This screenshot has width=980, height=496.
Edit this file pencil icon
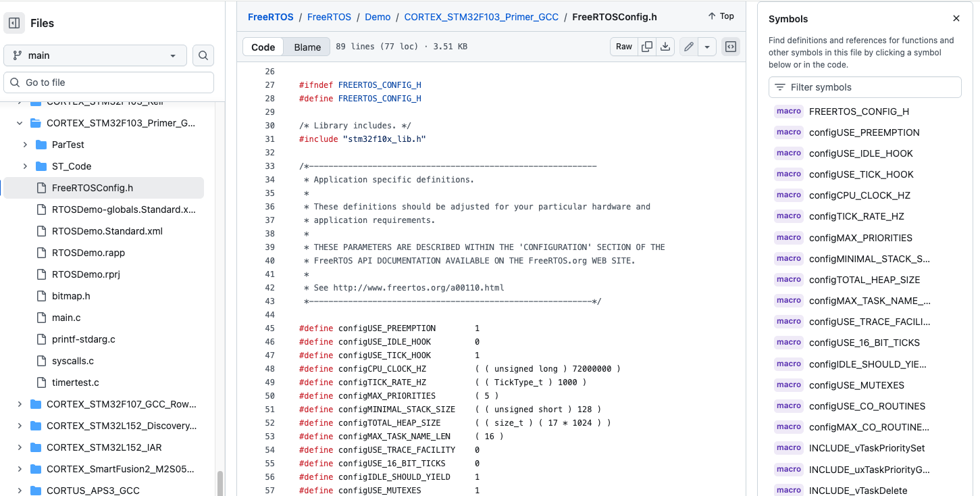point(688,47)
